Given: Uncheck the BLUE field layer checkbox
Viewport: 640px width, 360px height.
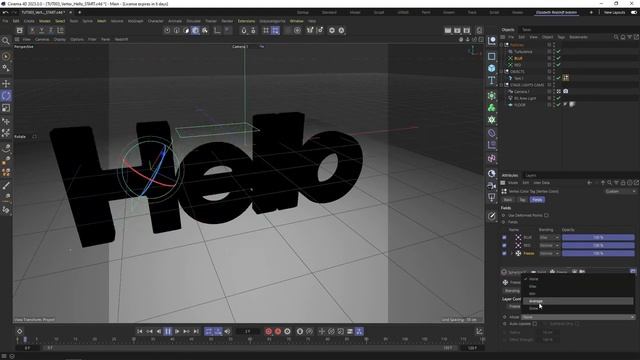Looking at the screenshot, I should (504, 237).
